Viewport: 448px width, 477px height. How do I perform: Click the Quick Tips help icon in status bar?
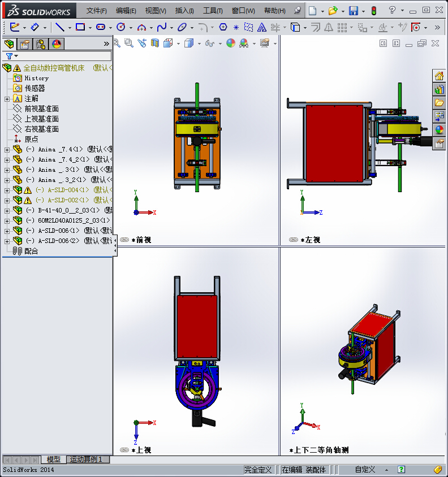(x=402, y=470)
